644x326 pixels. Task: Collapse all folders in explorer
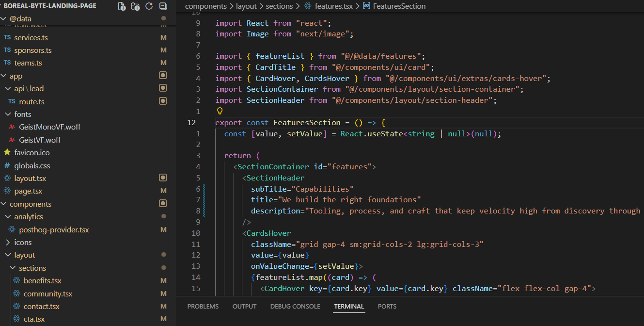click(x=163, y=6)
